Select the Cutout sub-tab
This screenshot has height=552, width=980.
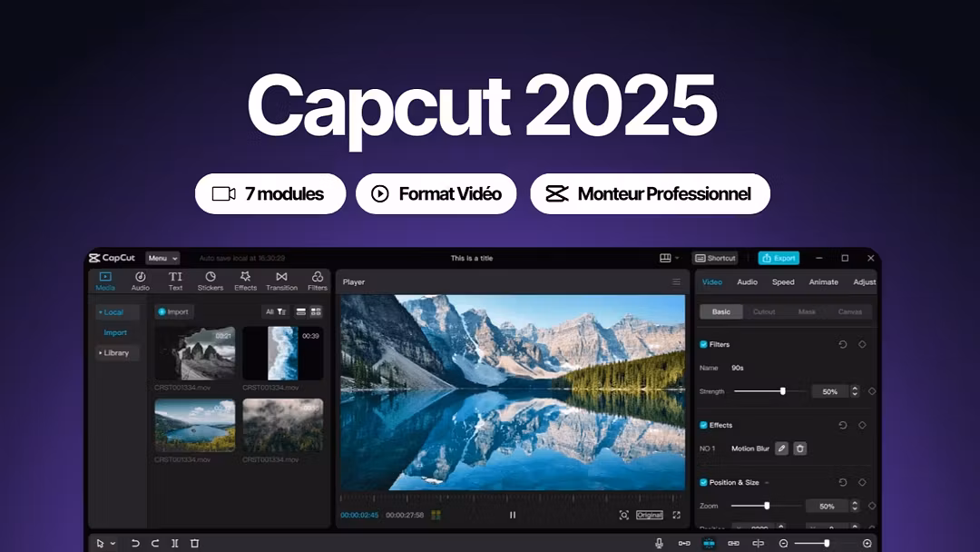pos(764,312)
